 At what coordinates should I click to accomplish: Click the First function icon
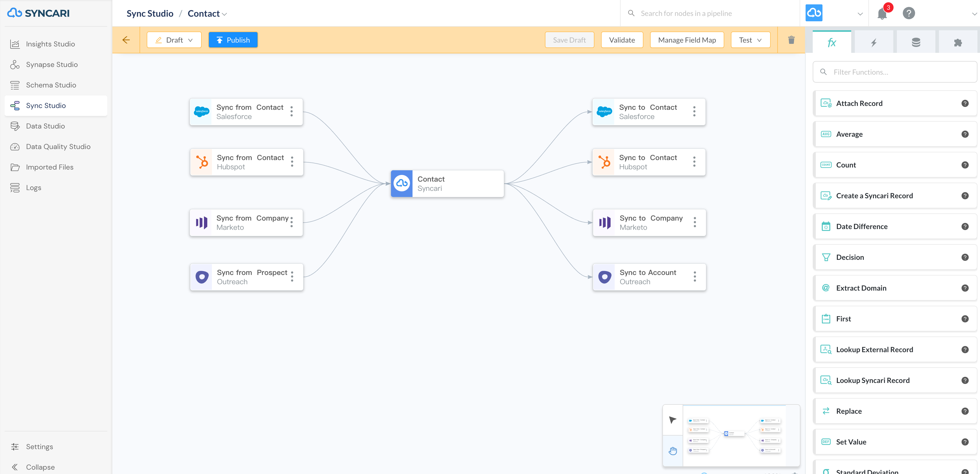[x=826, y=319]
